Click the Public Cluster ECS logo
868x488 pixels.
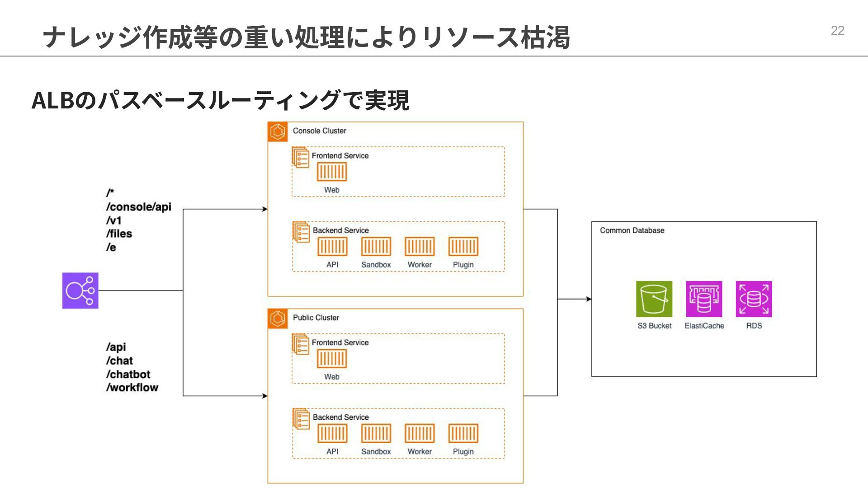(x=278, y=319)
